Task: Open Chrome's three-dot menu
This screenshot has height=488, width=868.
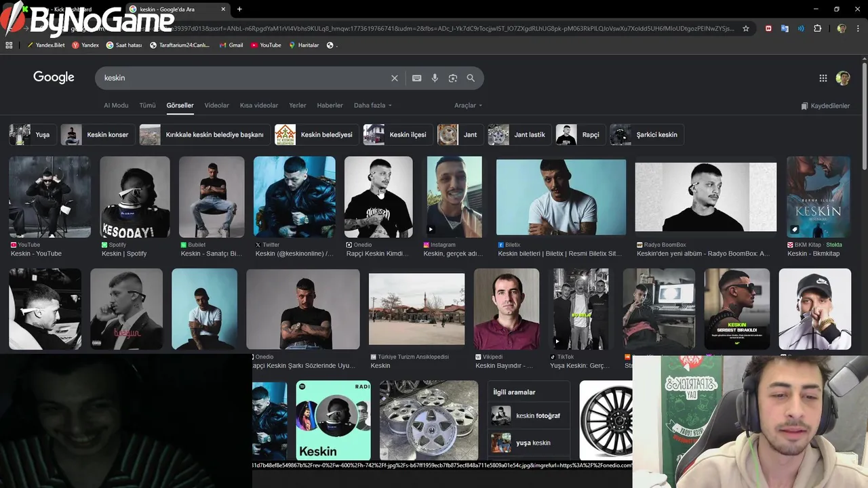Action: [x=858, y=28]
